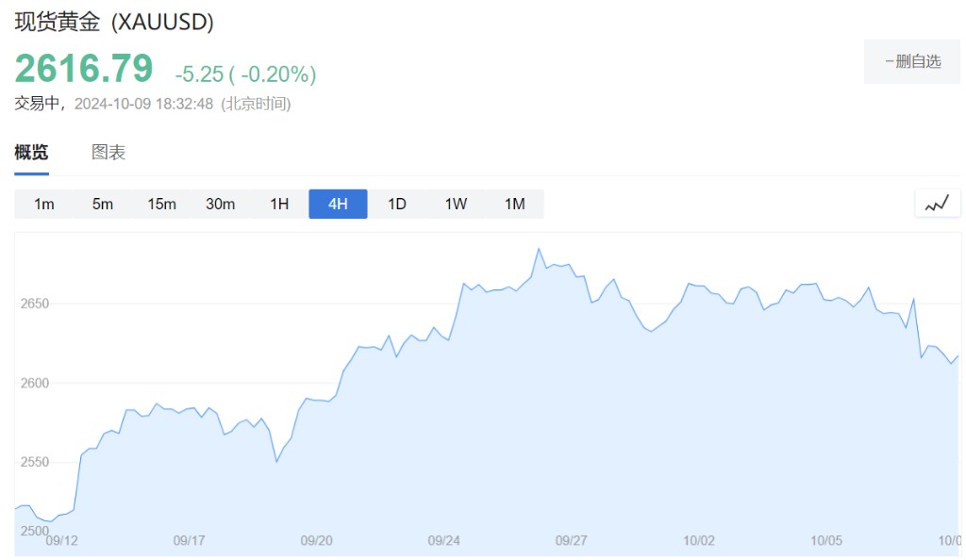Open the 概览 tab
The height and width of the screenshot is (560, 966).
pos(31,153)
